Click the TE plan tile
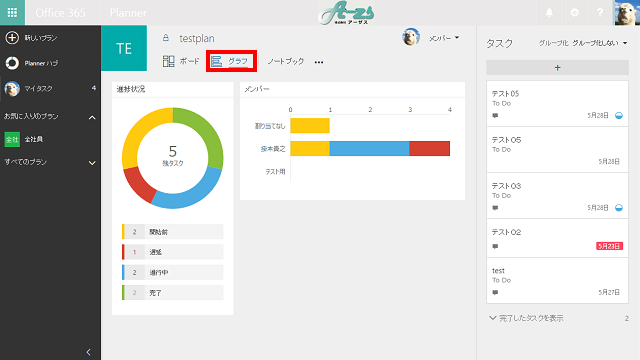The image size is (640, 360). click(124, 48)
